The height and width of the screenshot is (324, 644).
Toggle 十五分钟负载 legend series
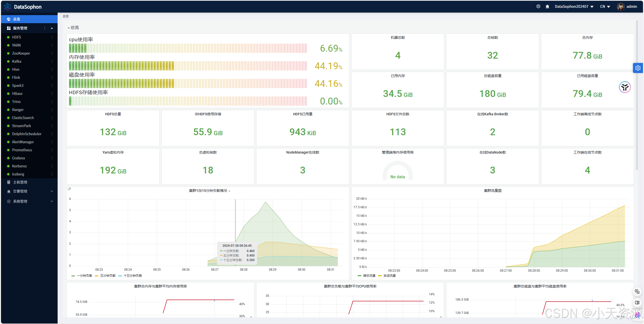[x=133, y=276]
